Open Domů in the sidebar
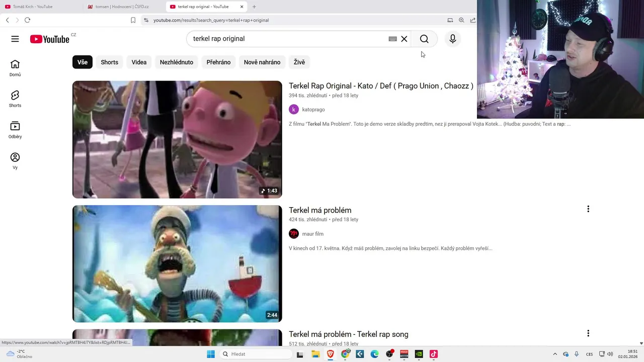The image size is (644, 362). (15, 68)
